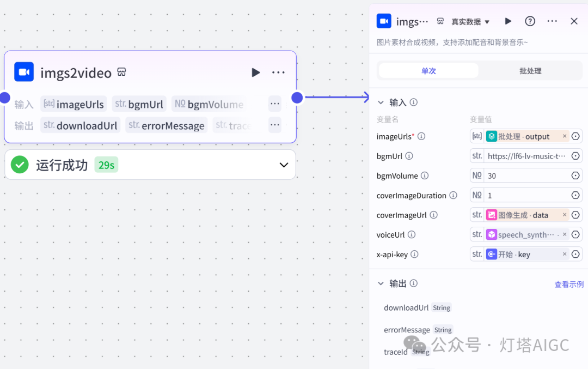Select the 单次 tab
588x369 pixels.
pyautogui.click(x=428, y=70)
